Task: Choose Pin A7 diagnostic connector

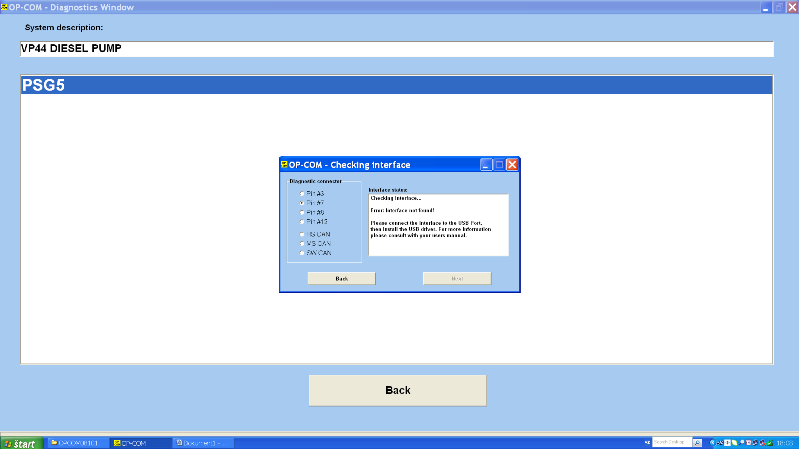Action: point(302,203)
